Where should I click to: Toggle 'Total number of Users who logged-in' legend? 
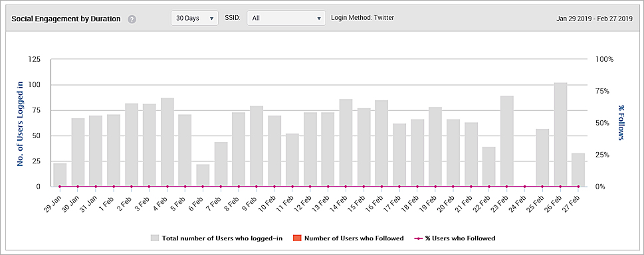217,238
